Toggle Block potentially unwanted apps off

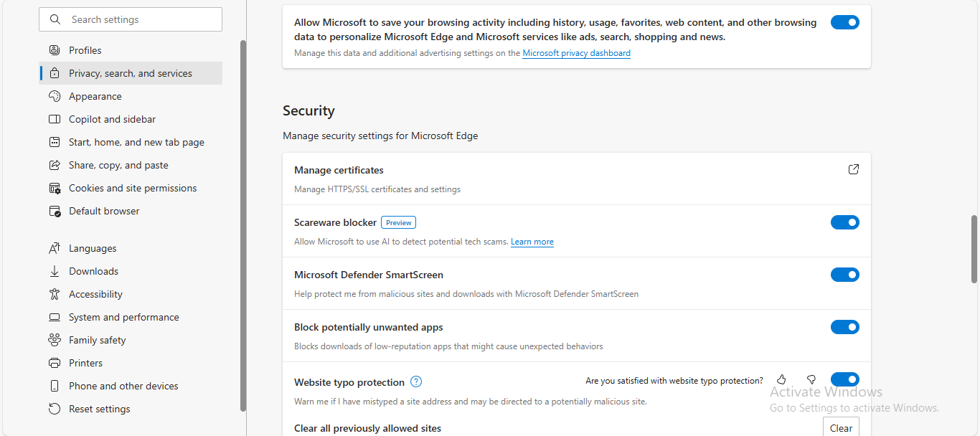click(844, 327)
